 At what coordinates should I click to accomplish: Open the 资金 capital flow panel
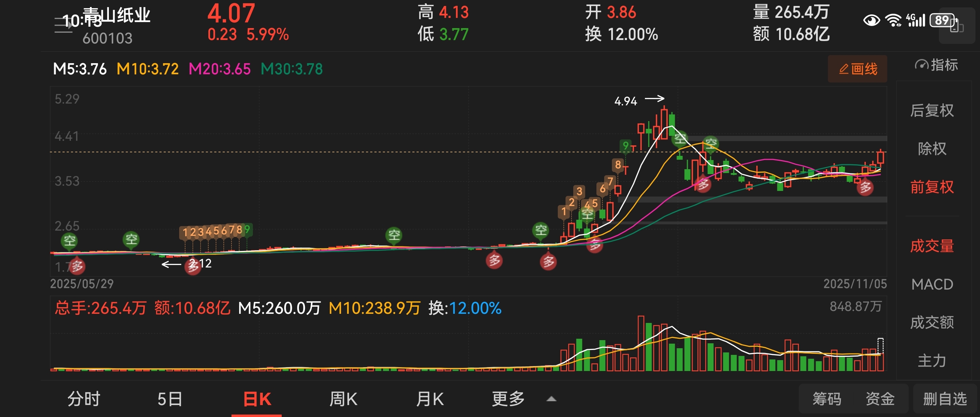coord(880,399)
